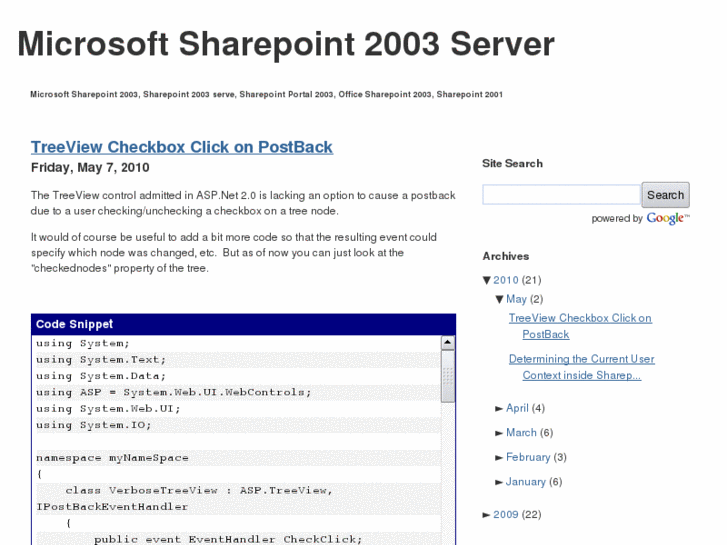
Task: Expand the April archive month
Action: click(x=499, y=409)
